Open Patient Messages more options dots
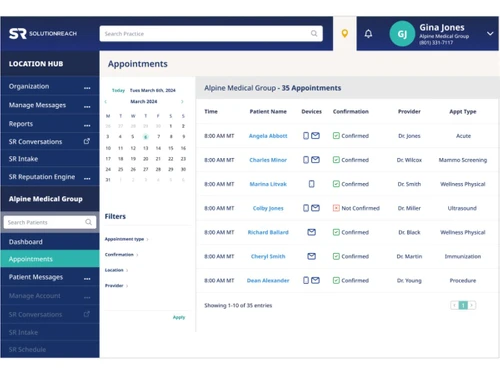This screenshot has width=500, height=375. coord(87,279)
